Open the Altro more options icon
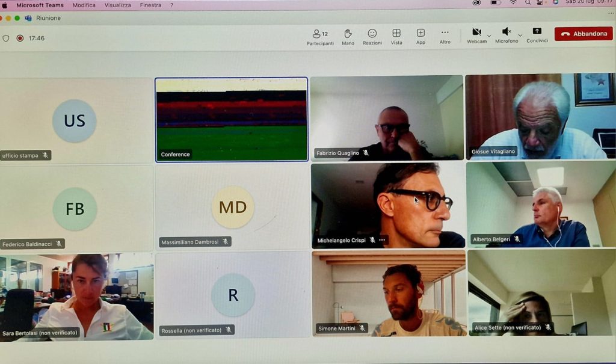This screenshot has height=364, width=616. click(445, 32)
